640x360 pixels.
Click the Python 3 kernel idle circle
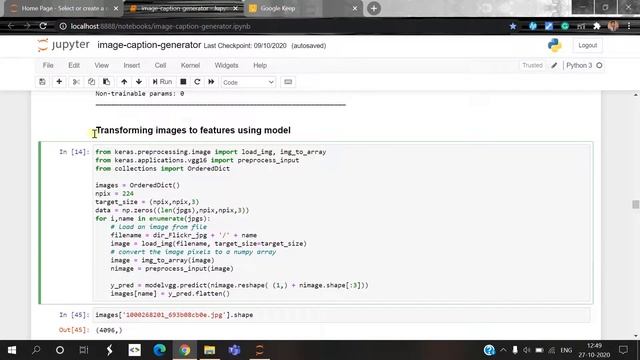tap(599, 65)
